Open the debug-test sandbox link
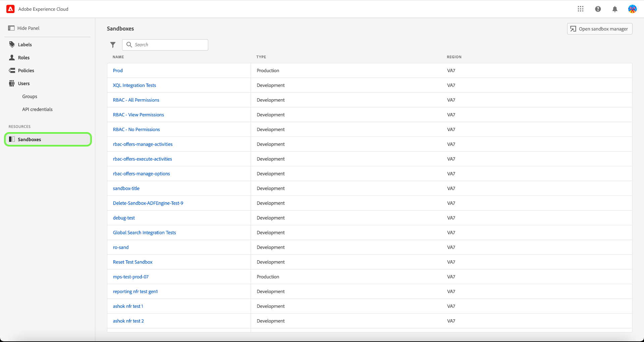The width and height of the screenshot is (644, 342). [x=124, y=218]
